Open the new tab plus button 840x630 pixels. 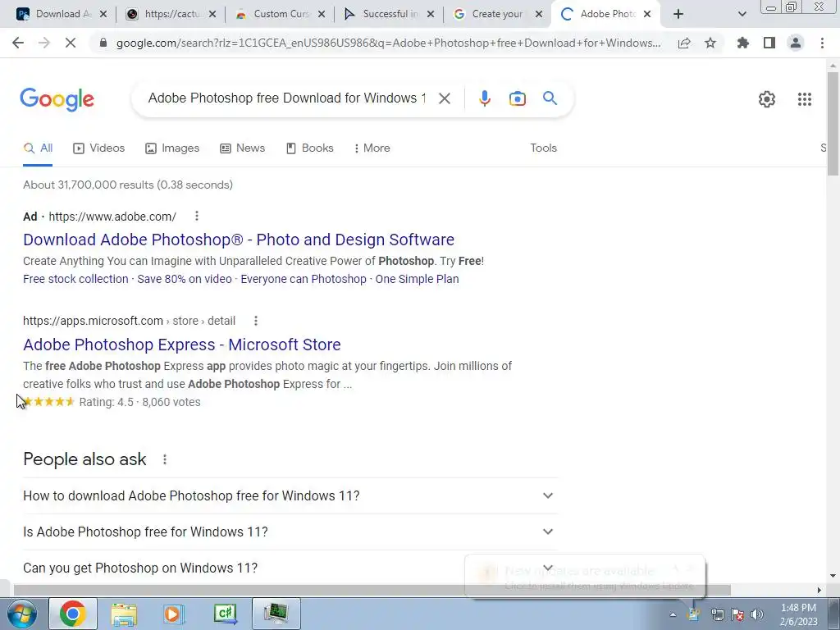click(678, 14)
